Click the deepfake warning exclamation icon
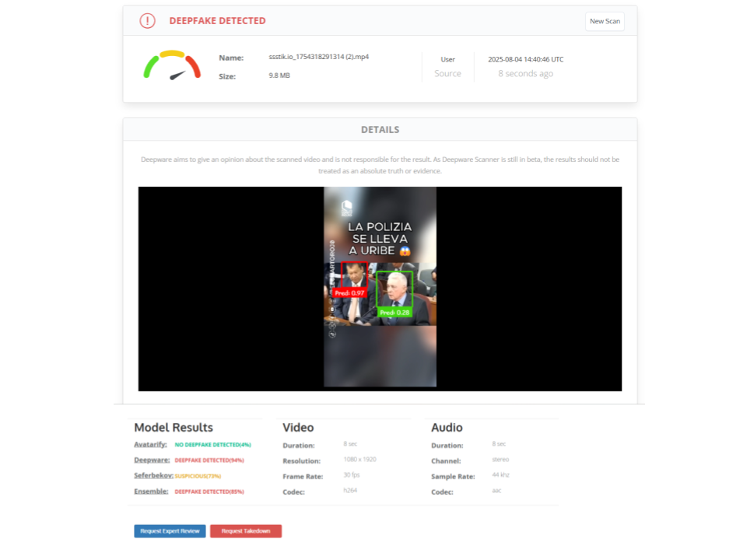Viewport: 747px width, 560px height. point(147,21)
